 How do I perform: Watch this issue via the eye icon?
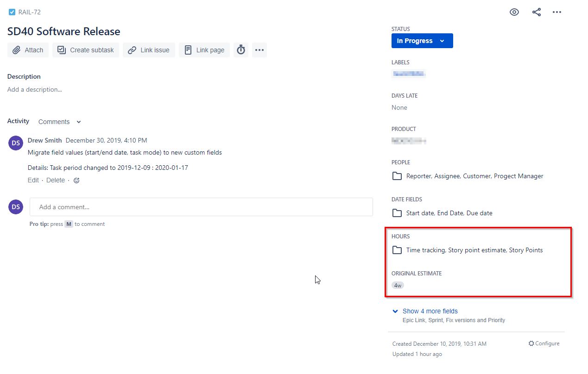[x=514, y=12]
